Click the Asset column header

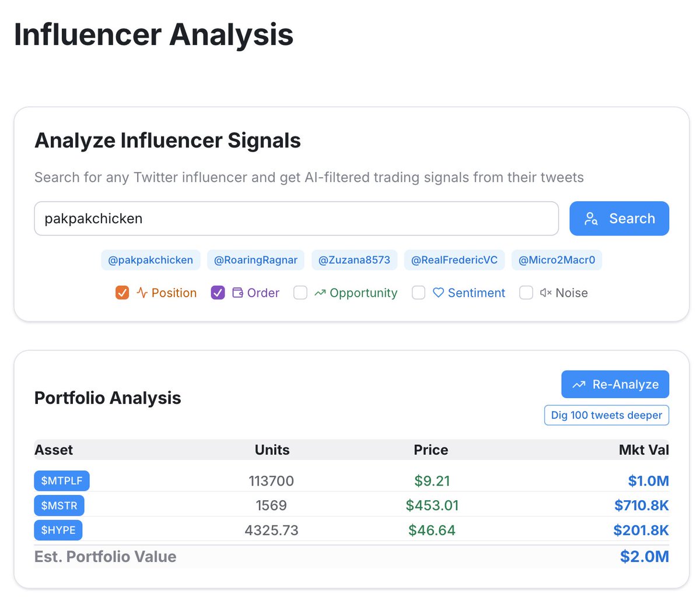tap(54, 450)
